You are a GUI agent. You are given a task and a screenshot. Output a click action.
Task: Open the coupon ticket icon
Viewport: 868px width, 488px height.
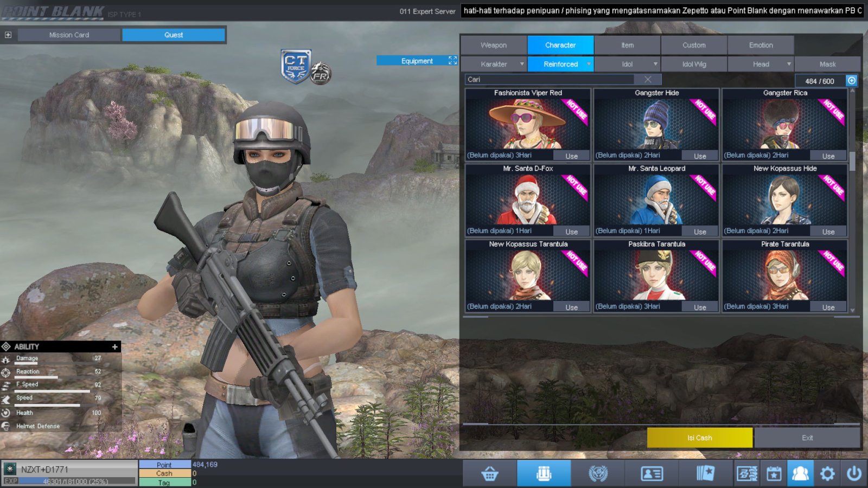tap(747, 474)
